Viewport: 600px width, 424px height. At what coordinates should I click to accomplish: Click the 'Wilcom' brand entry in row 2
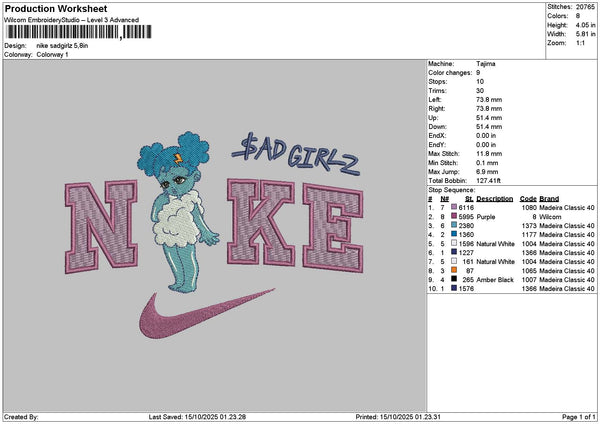point(550,217)
